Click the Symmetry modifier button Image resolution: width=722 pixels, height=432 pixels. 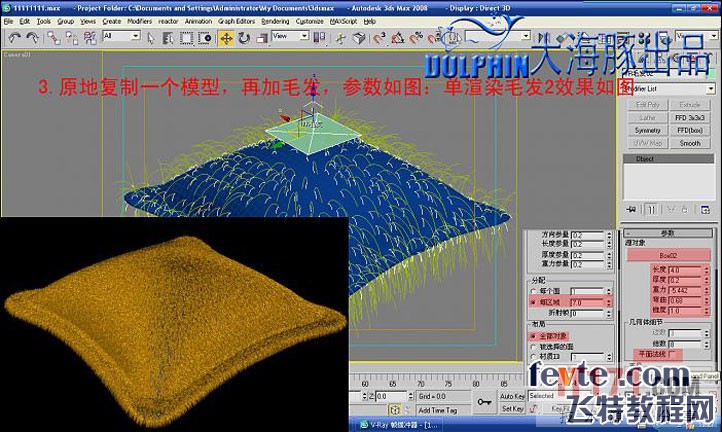(x=647, y=130)
